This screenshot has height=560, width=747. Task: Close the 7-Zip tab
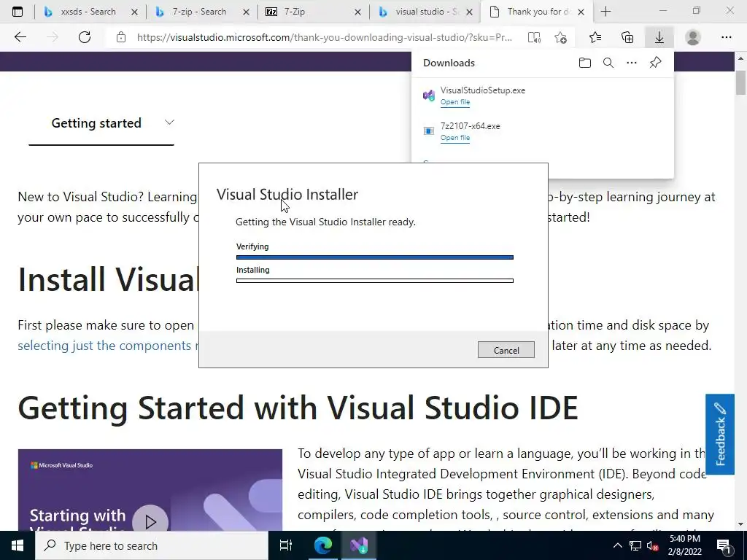357,12
